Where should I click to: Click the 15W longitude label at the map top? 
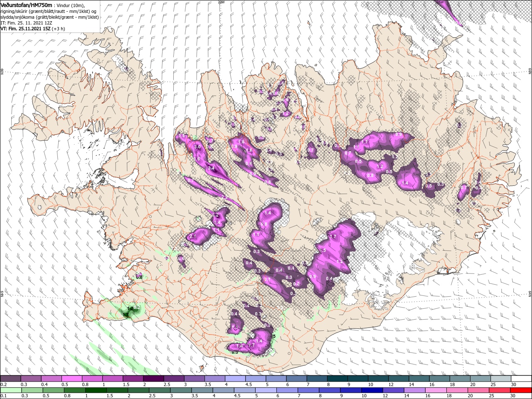441,2
